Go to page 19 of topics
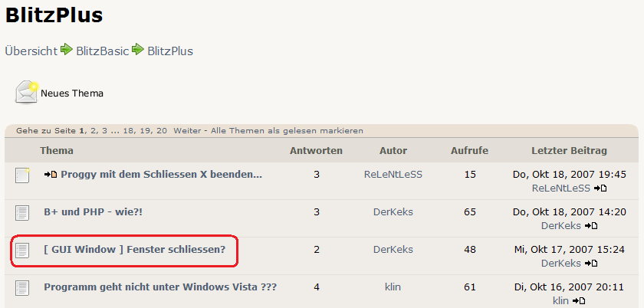 [x=145, y=131]
